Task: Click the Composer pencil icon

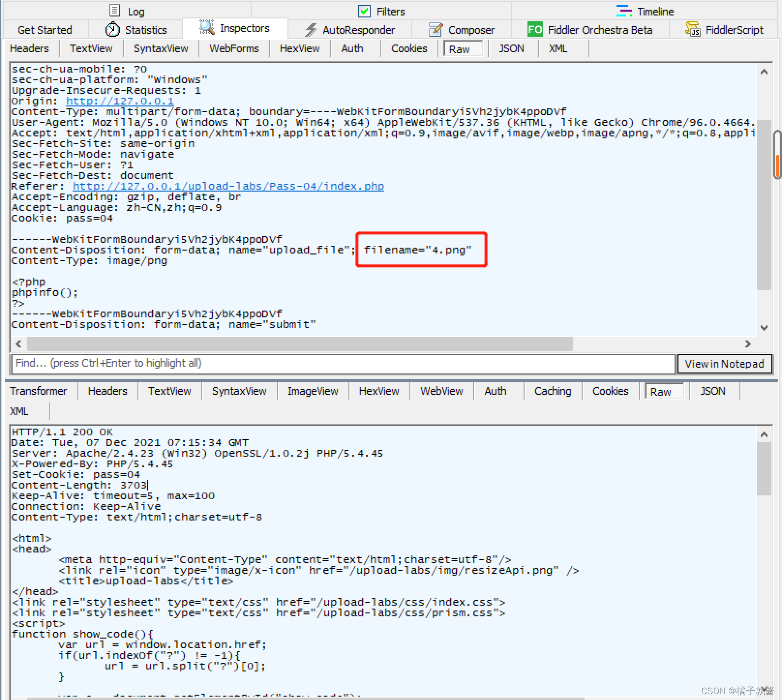Action: (436, 30)
